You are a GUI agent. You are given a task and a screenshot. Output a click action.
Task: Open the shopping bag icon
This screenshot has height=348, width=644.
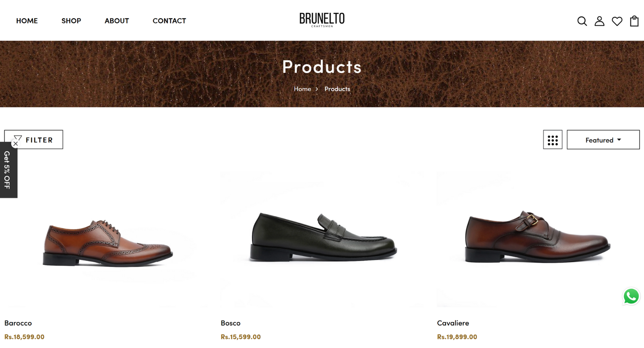point(634,21)
